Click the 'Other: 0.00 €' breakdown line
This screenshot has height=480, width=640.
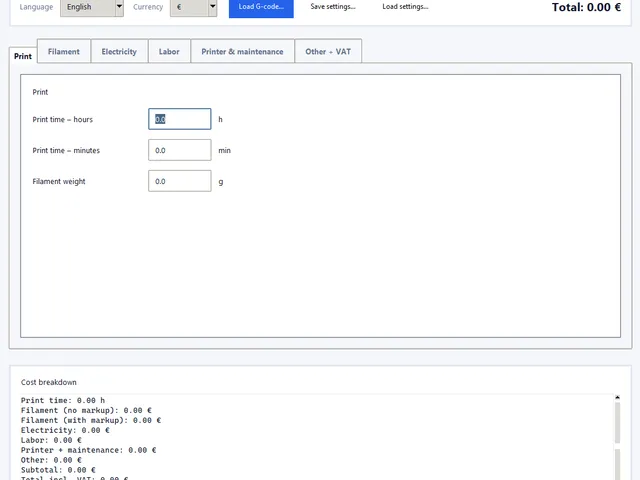click(51, 460)
